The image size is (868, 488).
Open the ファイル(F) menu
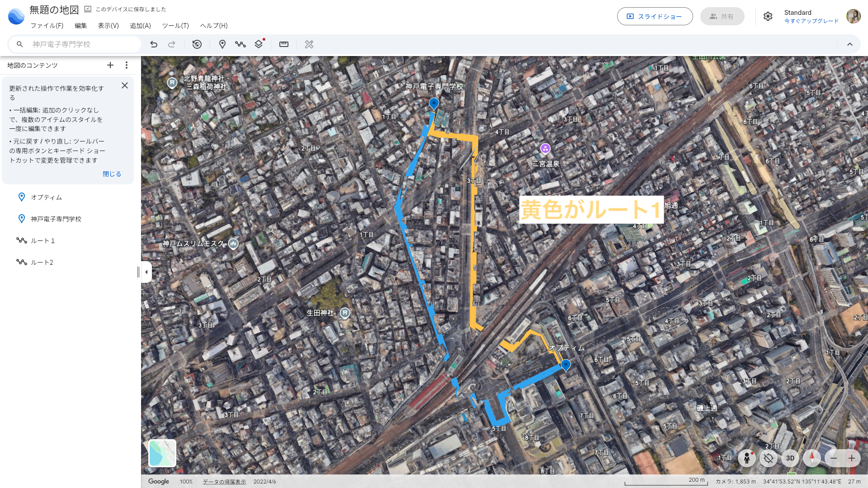point(47,26)
